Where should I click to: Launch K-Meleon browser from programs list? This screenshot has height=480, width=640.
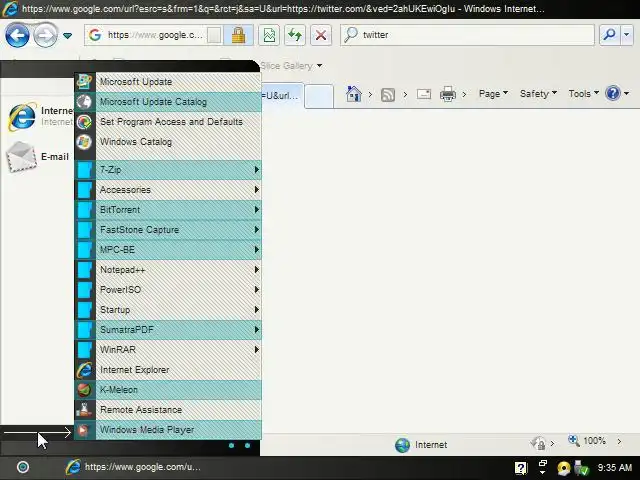(x=168, y=389)
